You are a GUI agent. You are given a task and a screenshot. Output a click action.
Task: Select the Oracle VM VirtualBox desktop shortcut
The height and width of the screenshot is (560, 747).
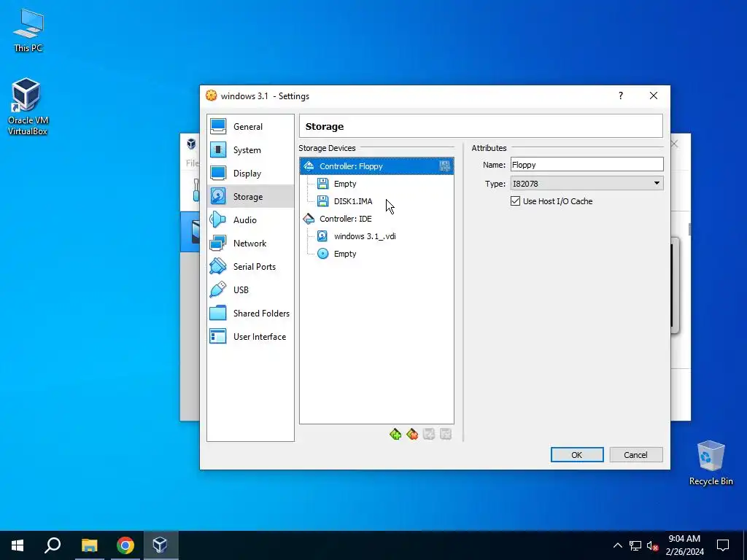pos(28,106)
